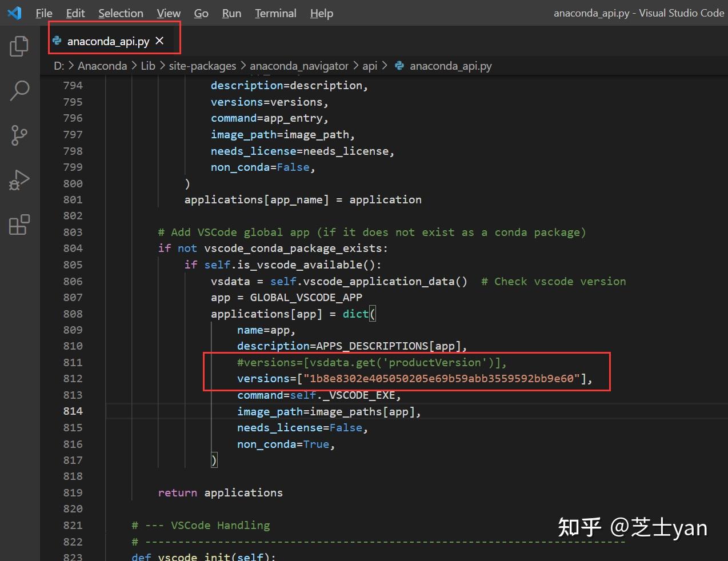
Task: Click the Python icon on the anaconda_api.py tab
Action: click(57, 41)
